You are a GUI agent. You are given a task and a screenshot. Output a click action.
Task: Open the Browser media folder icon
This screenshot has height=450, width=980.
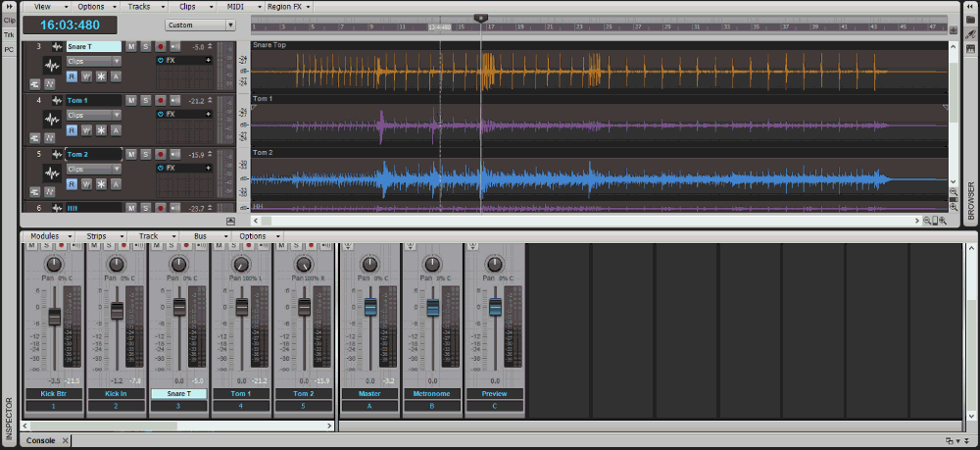(970, 20)
